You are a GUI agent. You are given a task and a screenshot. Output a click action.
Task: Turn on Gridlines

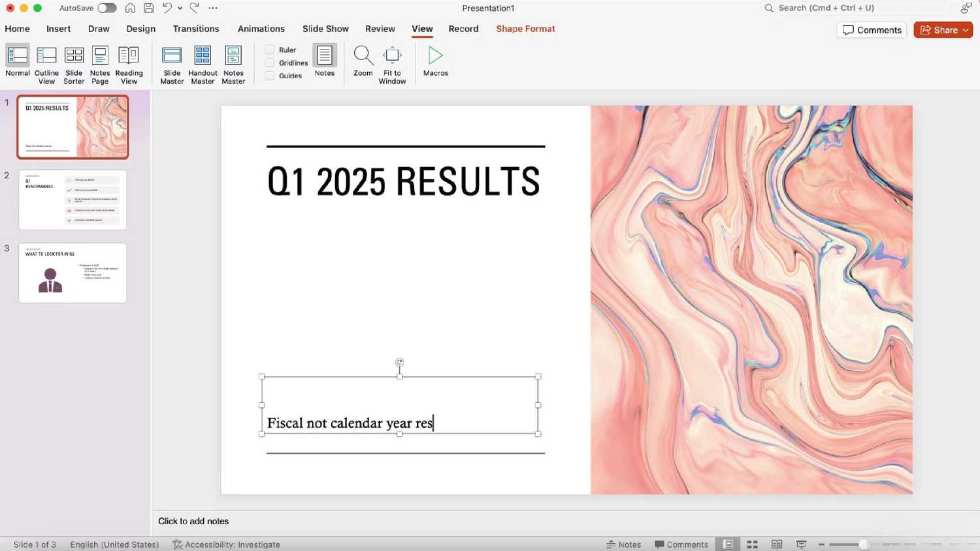click(x=269, y=63)
